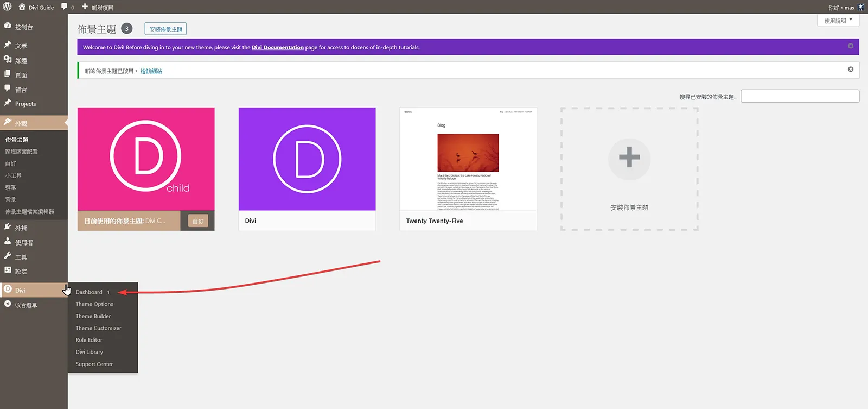Click the 佈景主題 page heading
This screenshot has height=409, width=868.
[x=97, y=29]
